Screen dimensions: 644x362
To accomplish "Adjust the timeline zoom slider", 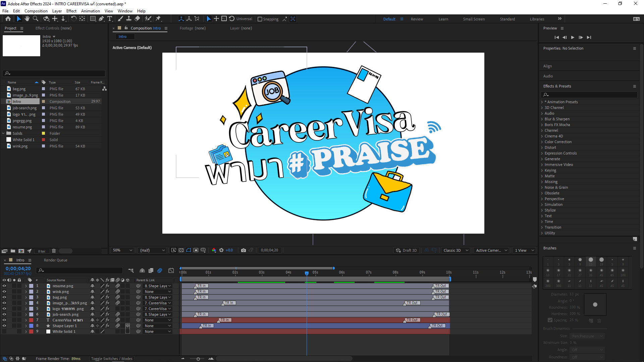I will (x=198, y=359).
